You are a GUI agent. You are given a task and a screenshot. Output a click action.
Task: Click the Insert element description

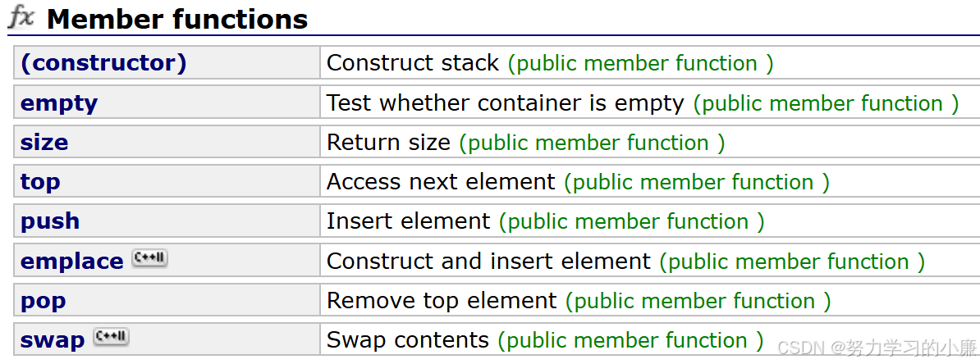click(408, 221)
